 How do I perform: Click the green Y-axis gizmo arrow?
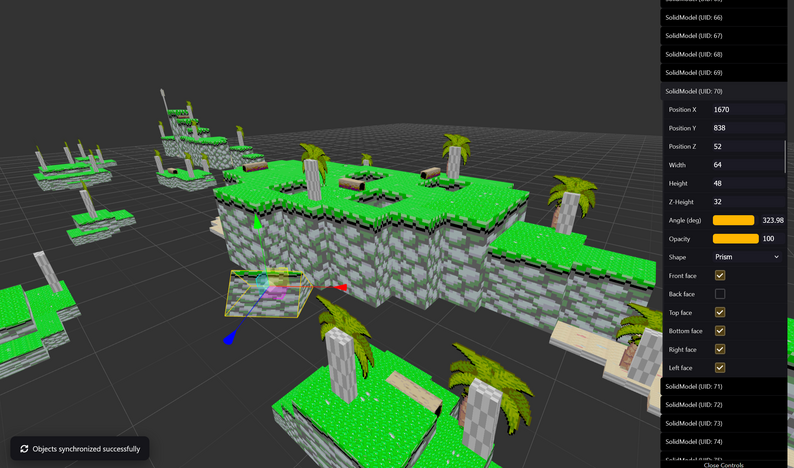pyautogui.click(x=257, y=222)
